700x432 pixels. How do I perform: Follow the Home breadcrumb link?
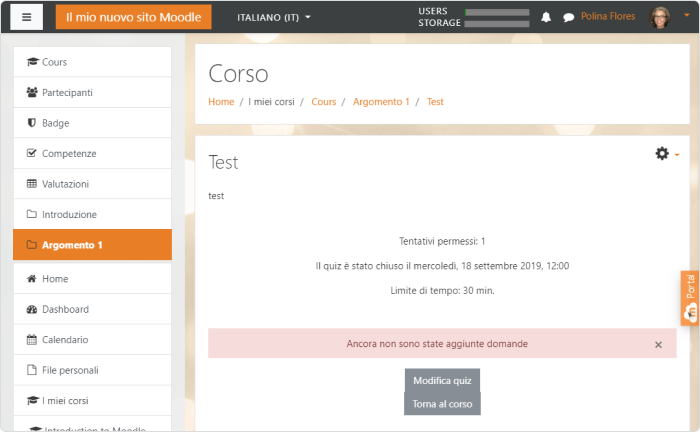[221, 102]
